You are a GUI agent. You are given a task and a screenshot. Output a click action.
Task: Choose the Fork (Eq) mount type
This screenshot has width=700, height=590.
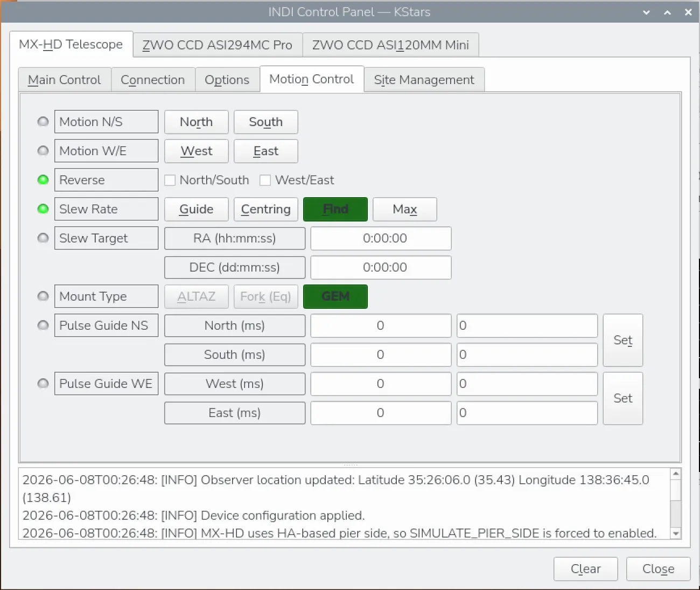[266, 296]
